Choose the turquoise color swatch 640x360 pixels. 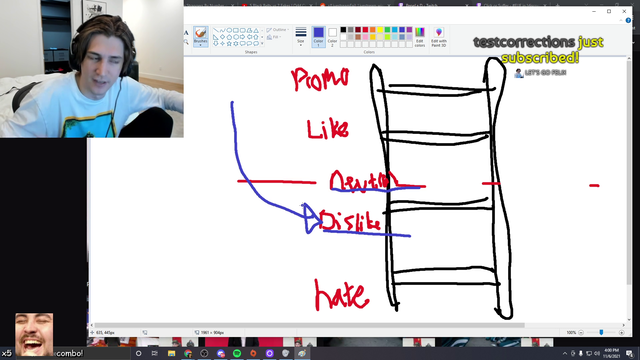(x=395, y=29)
